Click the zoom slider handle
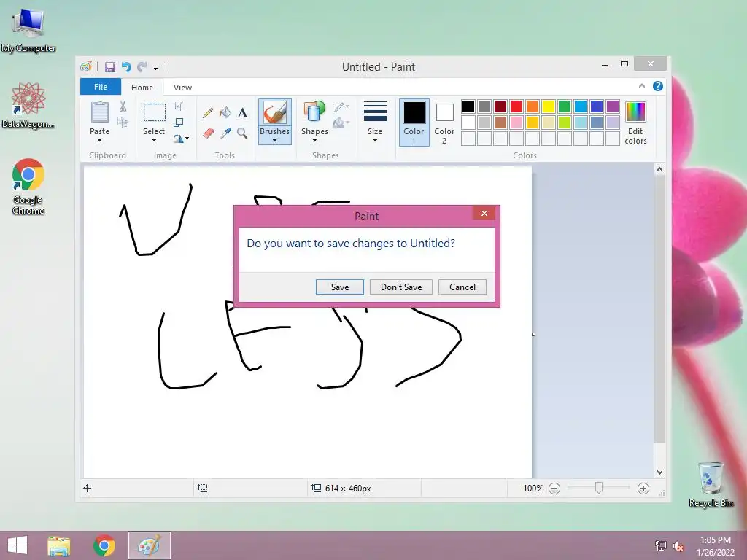The image size is (747, 560). 599,488
